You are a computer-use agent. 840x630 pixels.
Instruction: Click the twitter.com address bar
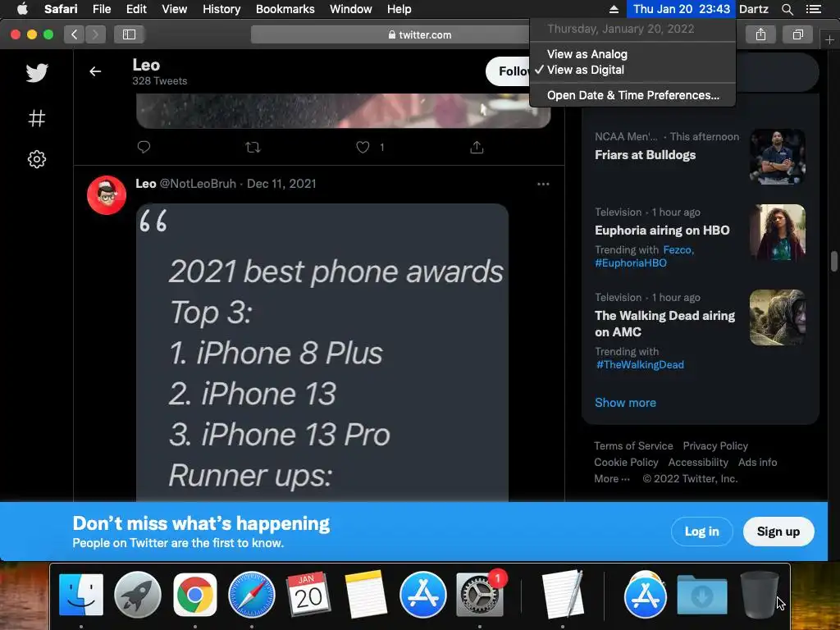click(x=419, y=34)
